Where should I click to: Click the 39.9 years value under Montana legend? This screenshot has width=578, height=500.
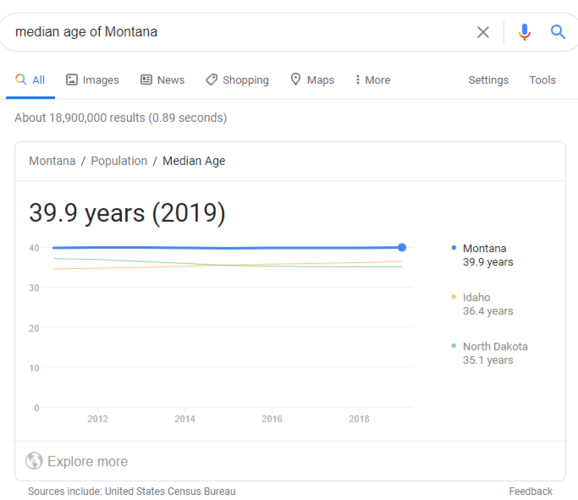click(488, 262)
